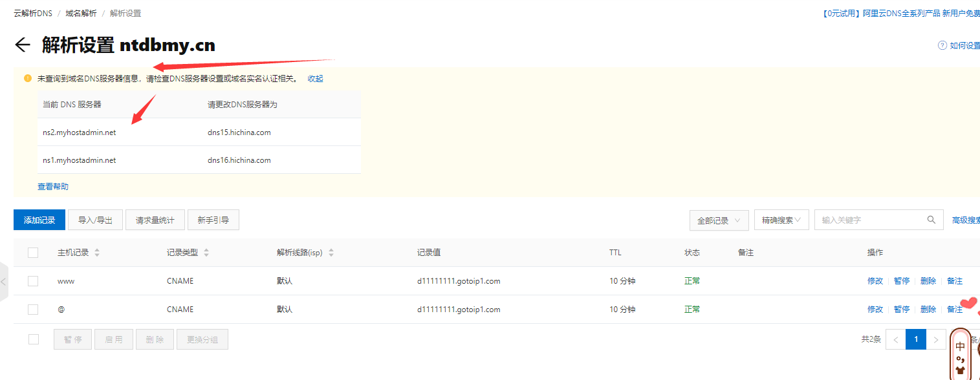Click the search magnifier icon
The width and height of the screenshot is (980, 380).
(x=931, y=220)
